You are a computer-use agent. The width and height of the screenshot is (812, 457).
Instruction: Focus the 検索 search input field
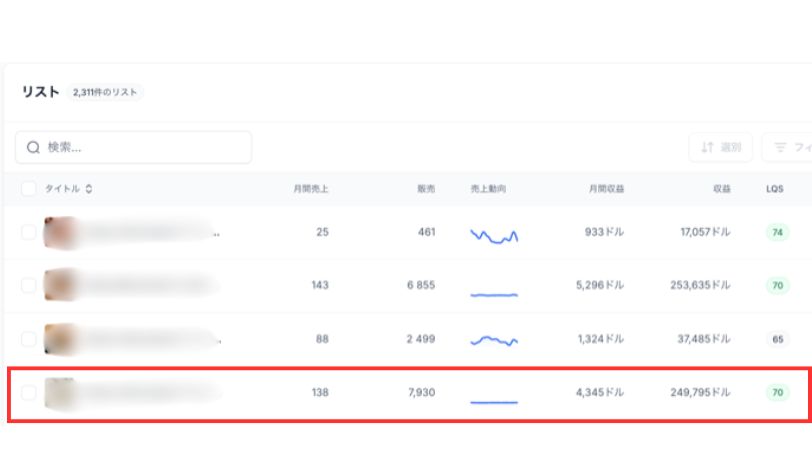click(140, 148)
